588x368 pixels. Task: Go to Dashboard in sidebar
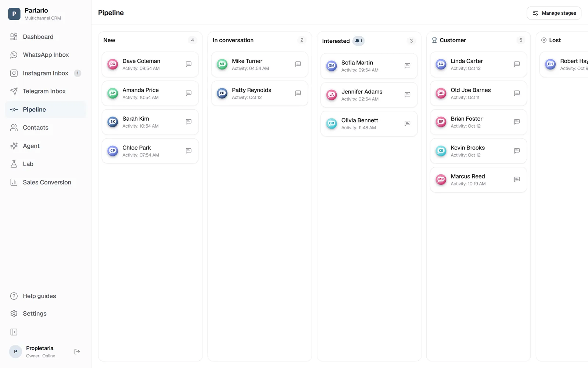tap(46, 37)
